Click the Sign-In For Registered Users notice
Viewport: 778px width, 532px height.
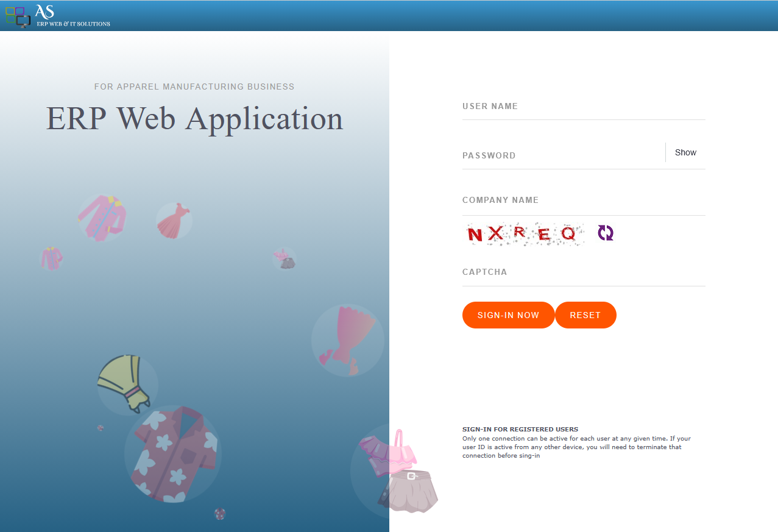click(x=577, y=442)
